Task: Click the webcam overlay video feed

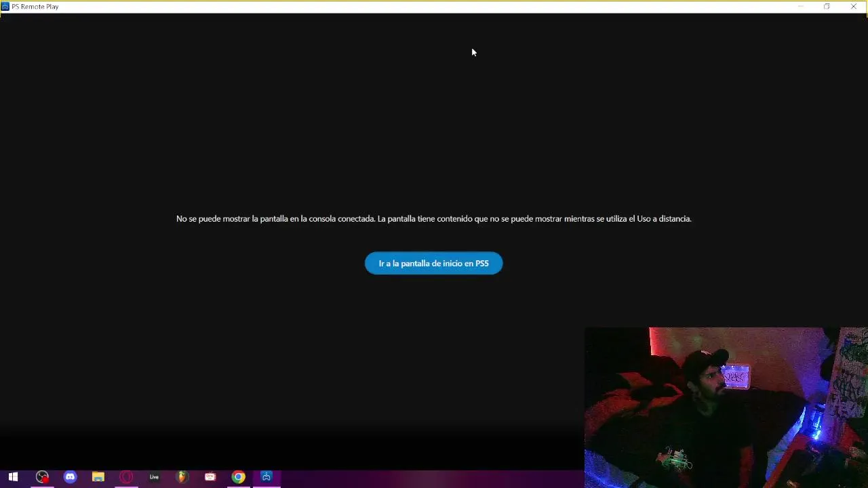Action: [x=726, y=407]
